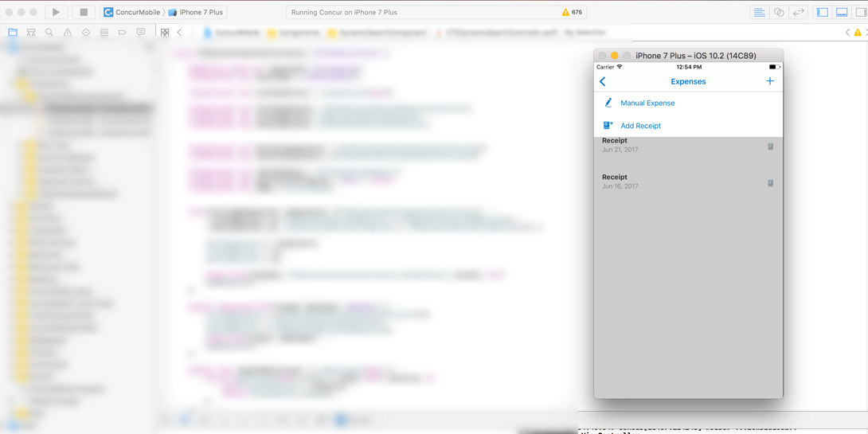The width and height of the screenshot is (868, 434).
Task: Switch to the Assistant editor
Action: pyautogui.click(x=779, y=12)
